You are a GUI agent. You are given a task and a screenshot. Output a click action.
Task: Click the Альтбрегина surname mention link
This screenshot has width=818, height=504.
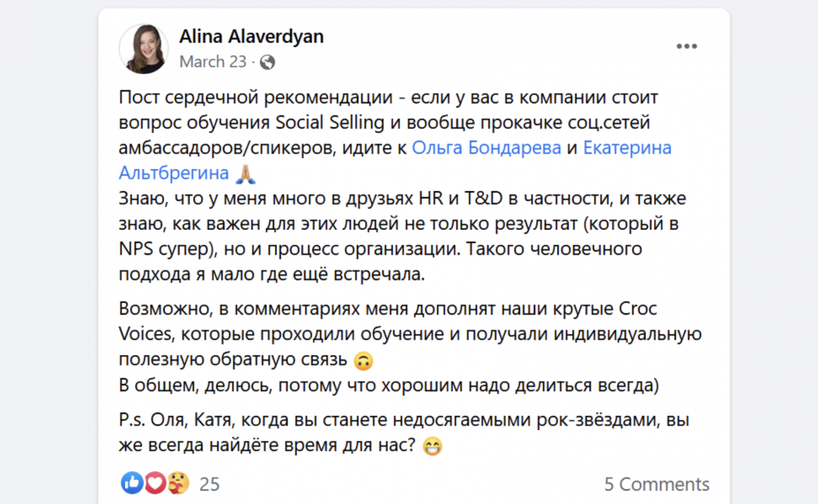(x=174, y=173)
